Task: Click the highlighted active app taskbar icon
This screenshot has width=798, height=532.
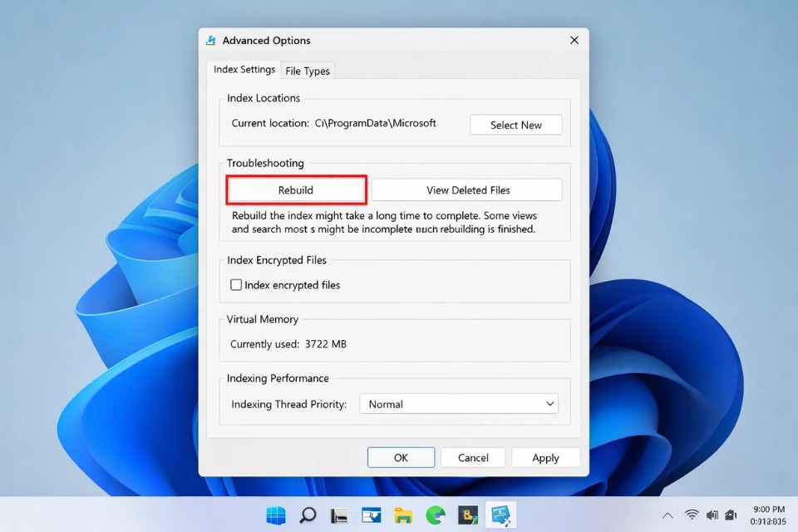Action: 500,515
